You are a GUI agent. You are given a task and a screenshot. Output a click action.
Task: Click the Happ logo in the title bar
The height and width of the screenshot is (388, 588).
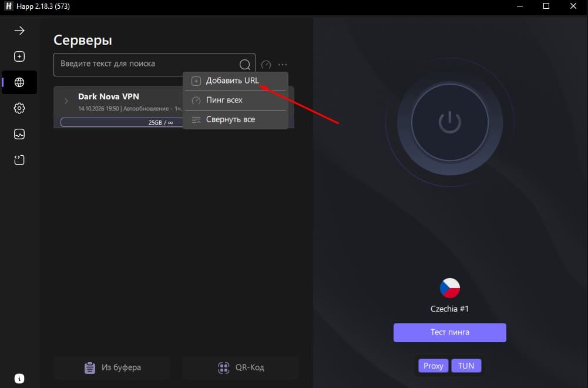click(x=8, y=6)
